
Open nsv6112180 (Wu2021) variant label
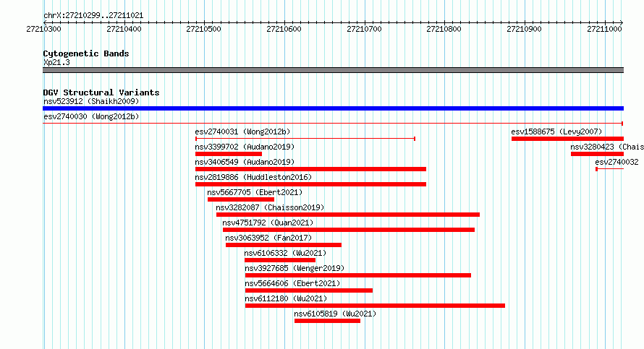(286, 298)
